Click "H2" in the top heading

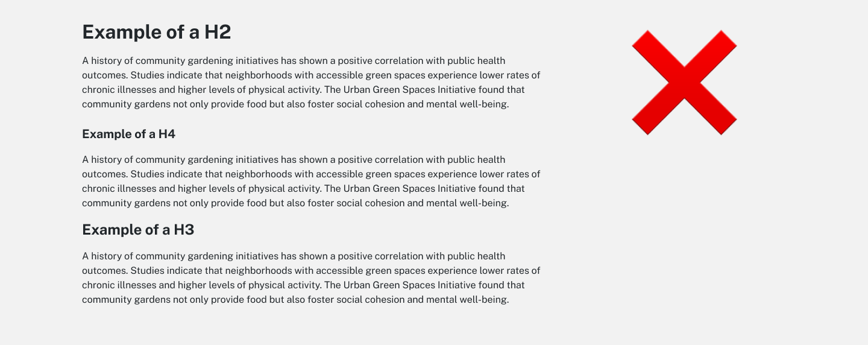click(x=218, y=32)
